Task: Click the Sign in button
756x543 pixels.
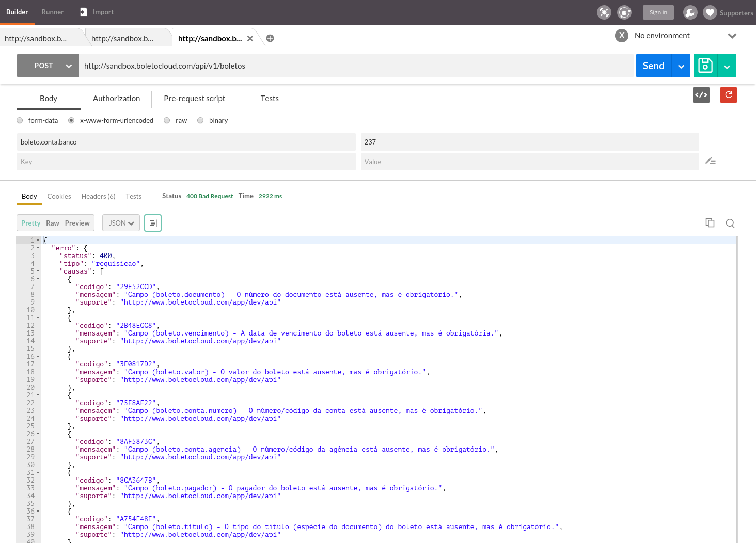Action: (658, 12)
